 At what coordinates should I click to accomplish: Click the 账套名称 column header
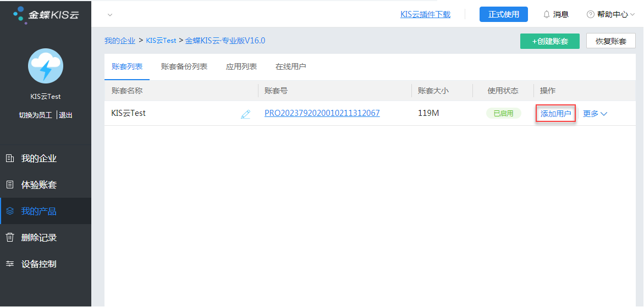(x=127, y=91)
